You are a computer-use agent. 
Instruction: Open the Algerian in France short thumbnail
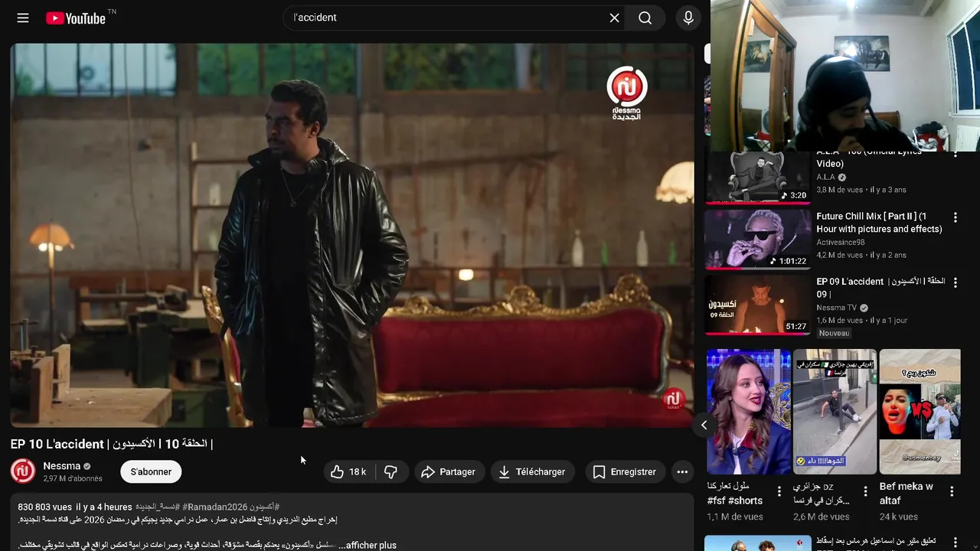835,412
